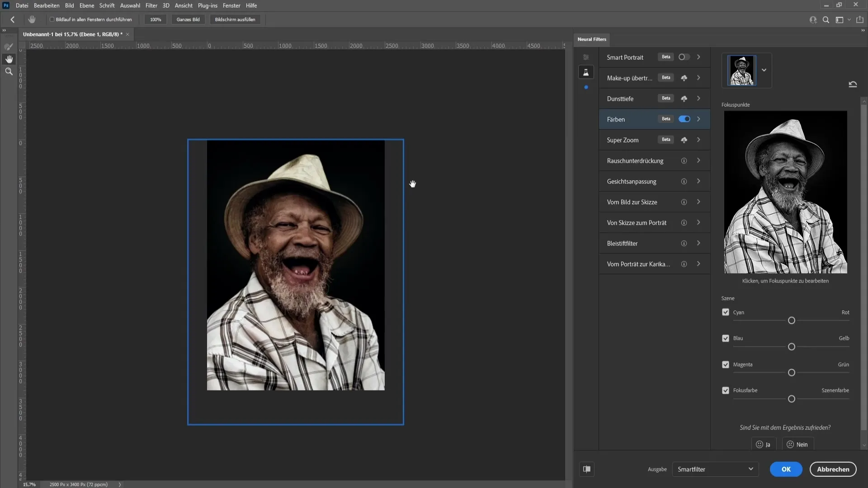
Task: Expand the Rauschunterdrückung filter chevron
Action: point(699,160)
